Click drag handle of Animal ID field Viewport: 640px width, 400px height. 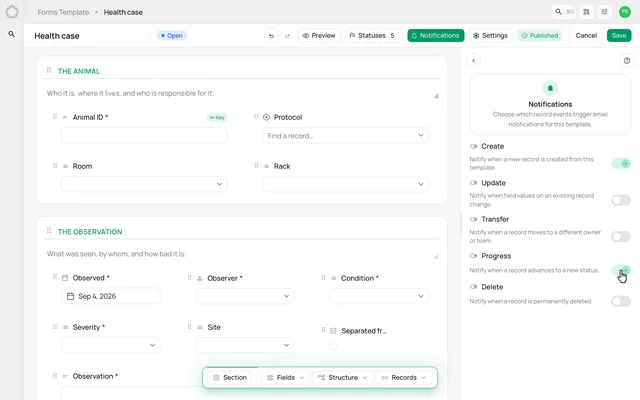55,117
